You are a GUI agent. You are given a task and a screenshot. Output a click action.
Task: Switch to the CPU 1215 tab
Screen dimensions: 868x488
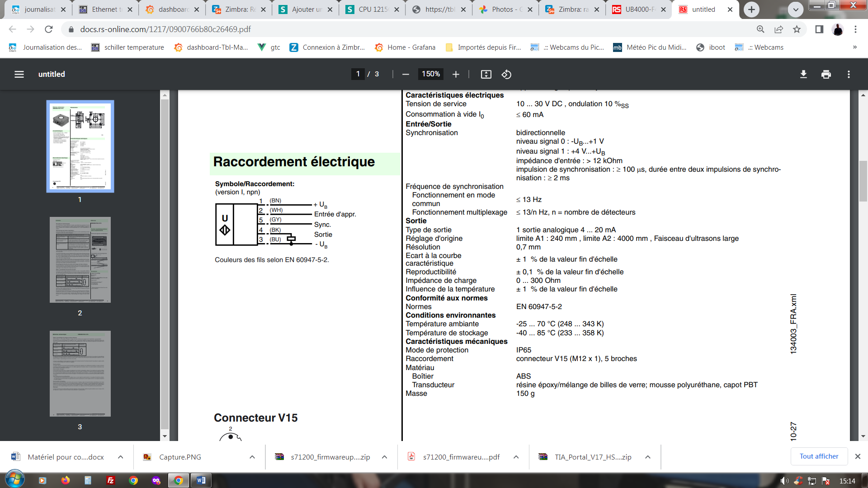[x=373, y=9]
